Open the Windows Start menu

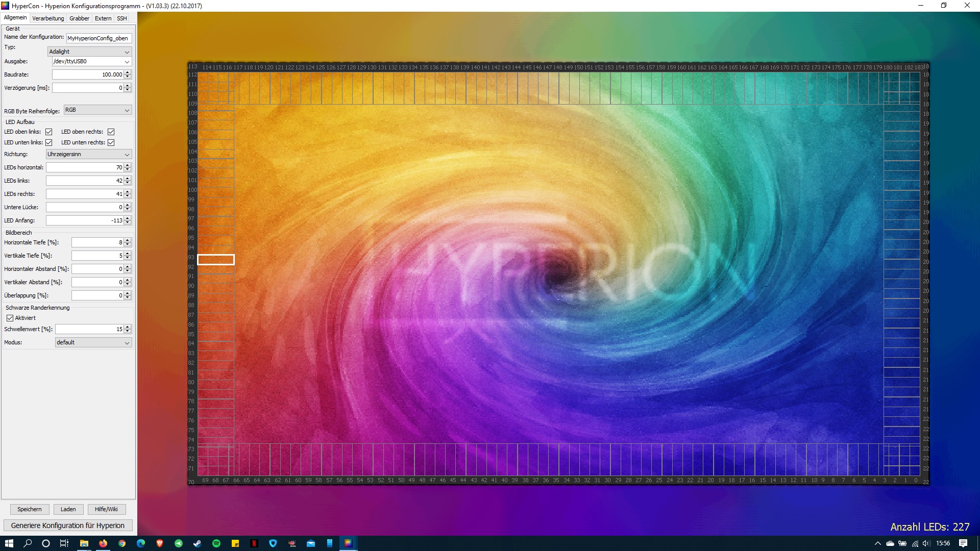click(x=9, y=543)
